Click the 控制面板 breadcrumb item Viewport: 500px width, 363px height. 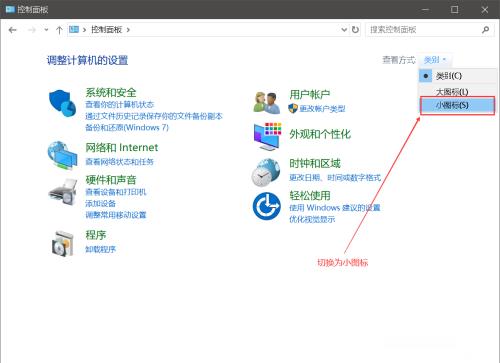[x=106, y=30]
